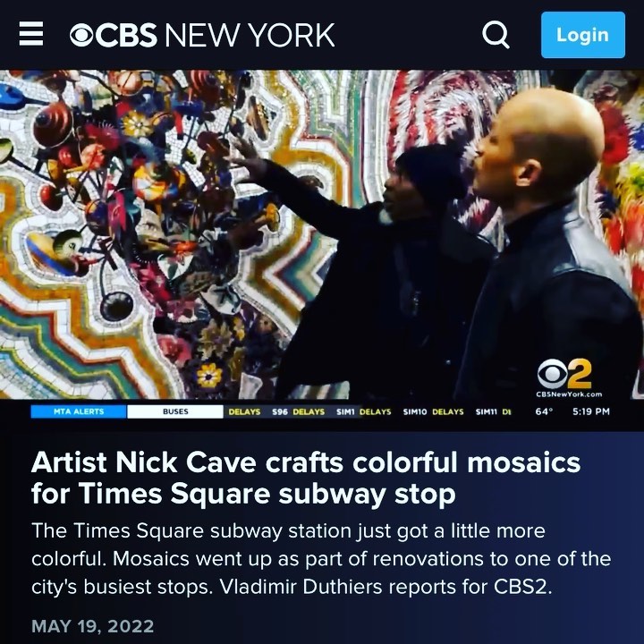Click the CBS2 logo watermark in video
Screen dimensions: 644x644
(564, 374)
